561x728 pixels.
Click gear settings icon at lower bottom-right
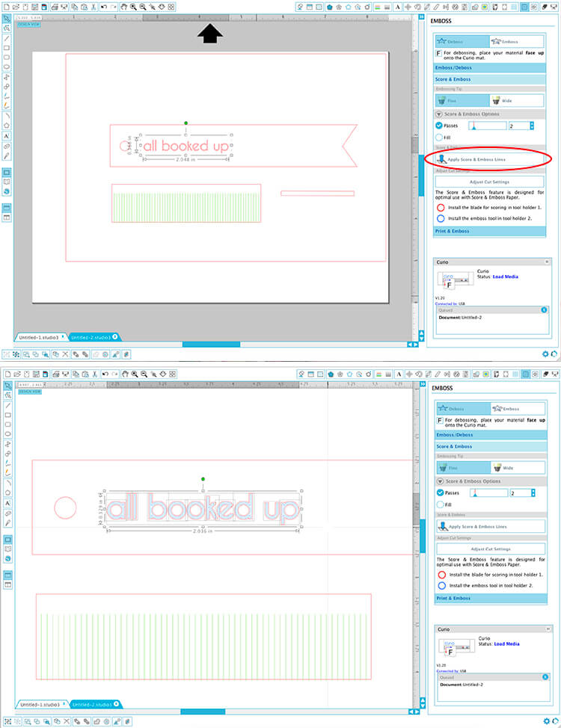[x=545, y=721]
